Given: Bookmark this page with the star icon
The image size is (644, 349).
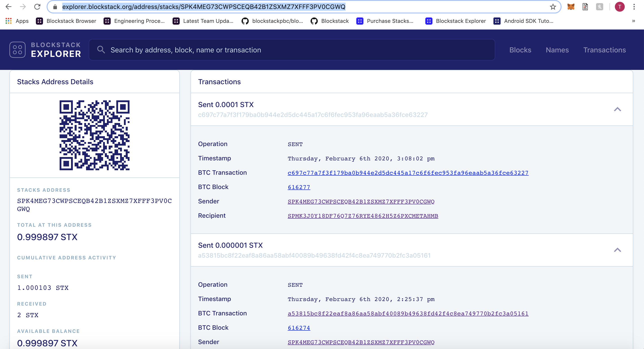Looking at the screenshot, I should click(553, 7).
